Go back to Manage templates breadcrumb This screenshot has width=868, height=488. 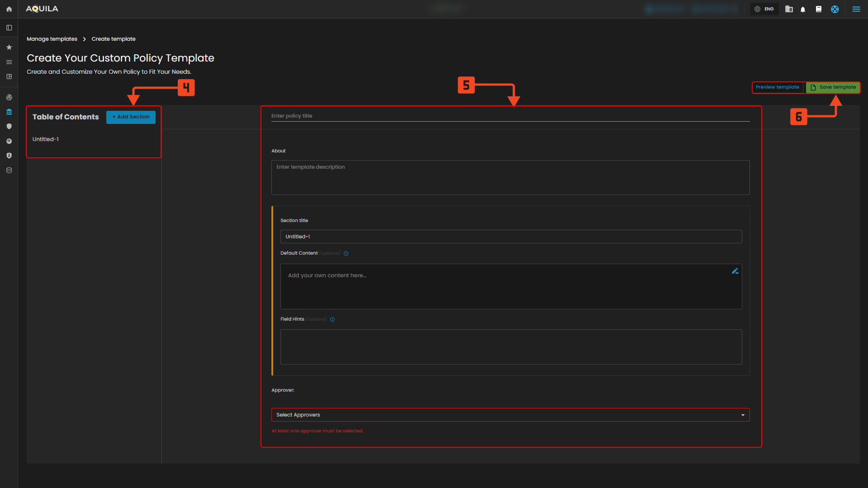tap(52, 39)
